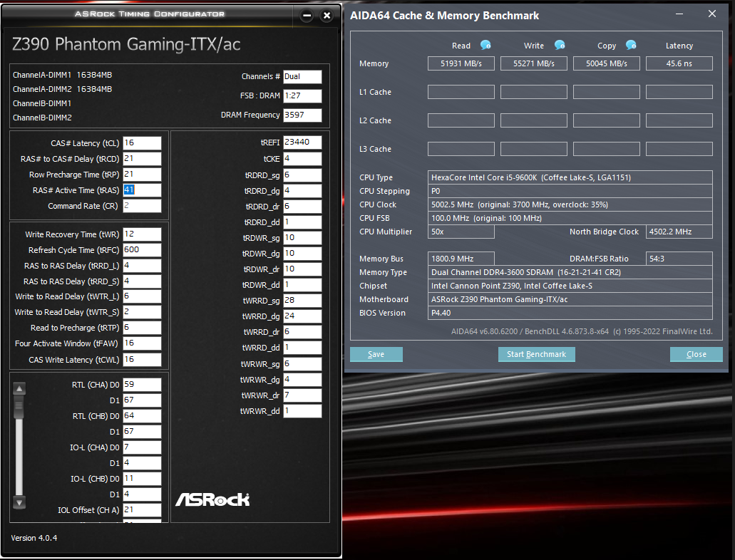
Task: Click the Memory Bus 1800.9 MHz value
Action: pos(461,259)
